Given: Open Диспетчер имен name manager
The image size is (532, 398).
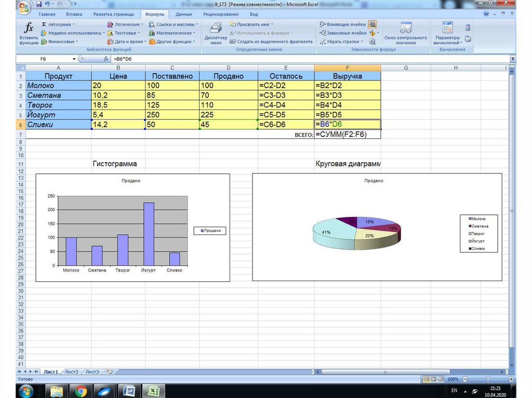Looking at the screenshot, I should click(216, 33).
